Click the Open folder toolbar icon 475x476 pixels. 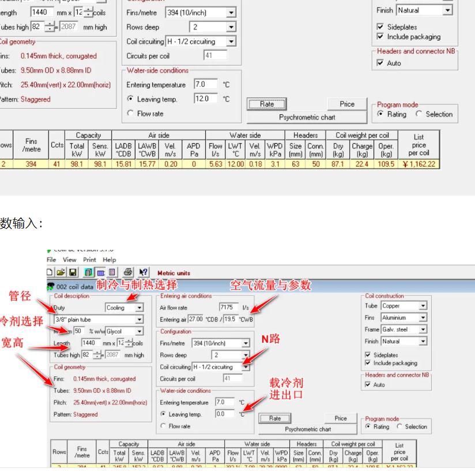click(61, 272)
